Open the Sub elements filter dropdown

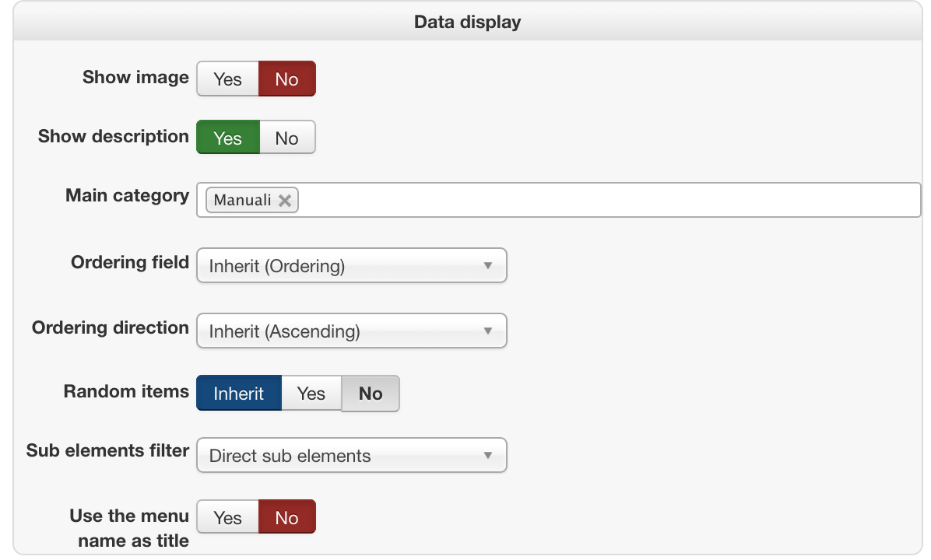click(351, 456)
